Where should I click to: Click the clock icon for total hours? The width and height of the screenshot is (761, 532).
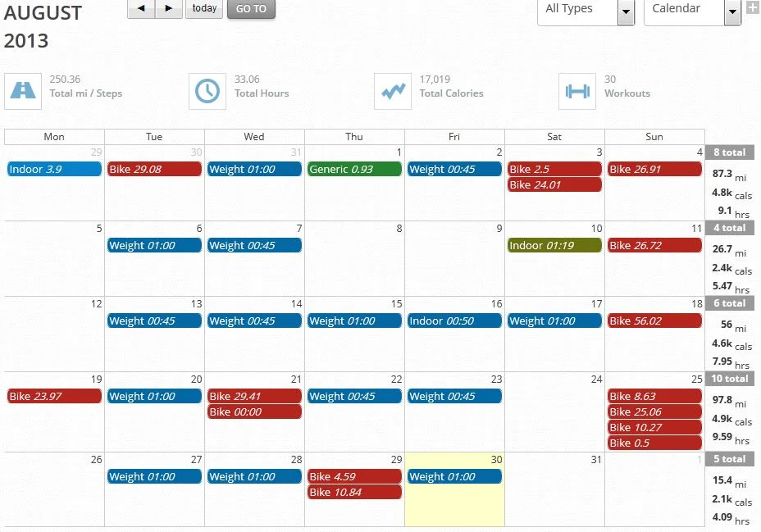tap(207, 91)
